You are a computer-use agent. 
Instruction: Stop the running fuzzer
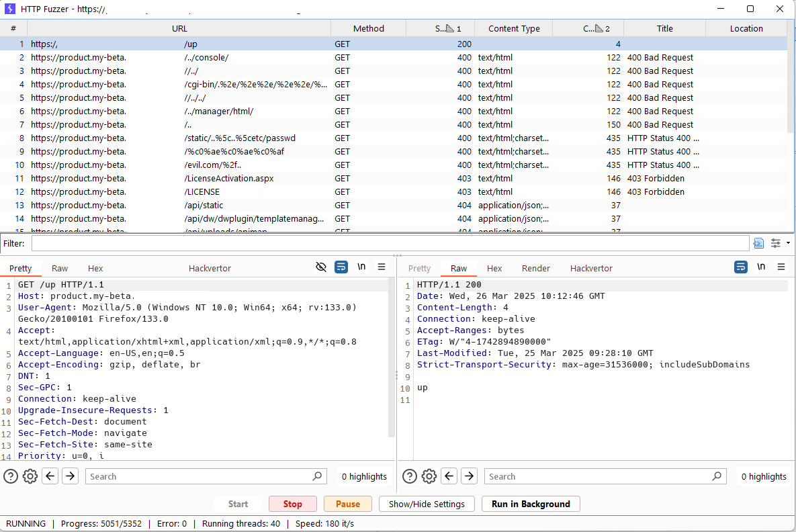click(292, 504)
